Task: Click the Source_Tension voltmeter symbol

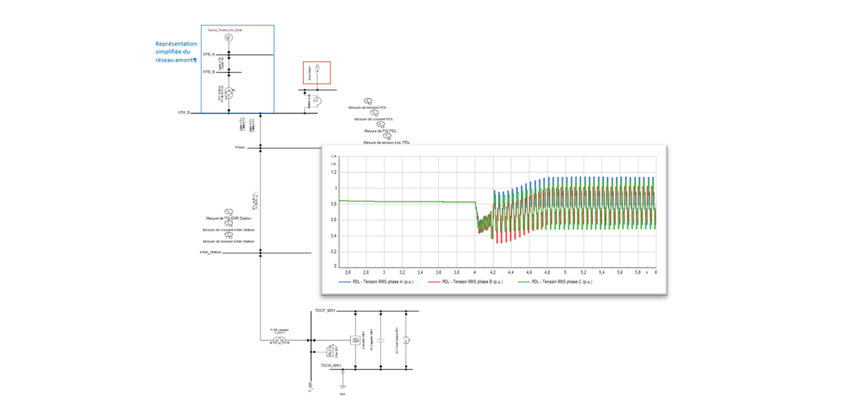Action: 229,39
